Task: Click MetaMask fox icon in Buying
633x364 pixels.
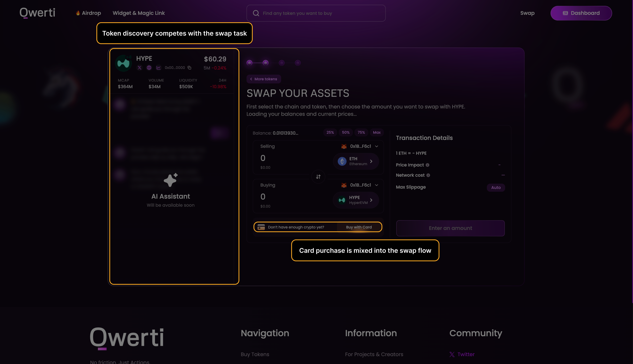Action: [x=344, y=185]
